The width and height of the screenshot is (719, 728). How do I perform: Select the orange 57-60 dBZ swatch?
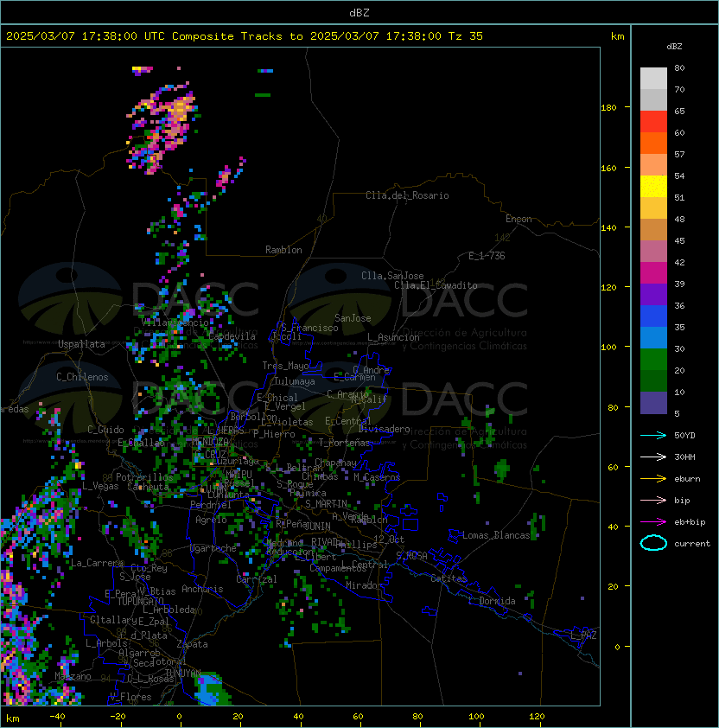(x=653, y=143)
